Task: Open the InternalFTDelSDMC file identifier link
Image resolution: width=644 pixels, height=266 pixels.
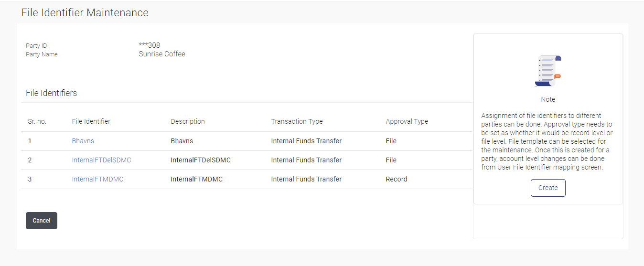Action: 101,160
